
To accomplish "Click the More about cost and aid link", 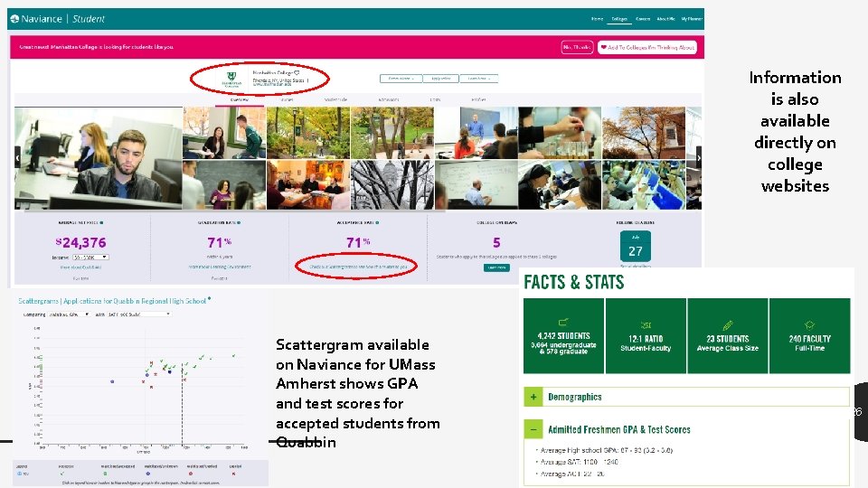I will click(x=80, y=267).
